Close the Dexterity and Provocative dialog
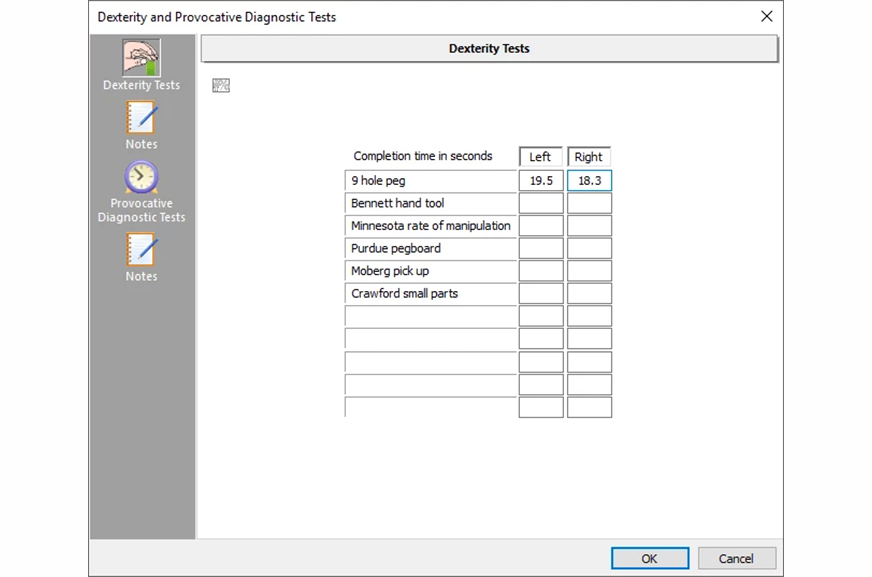872x577 pixels. (x=767, y=17)
